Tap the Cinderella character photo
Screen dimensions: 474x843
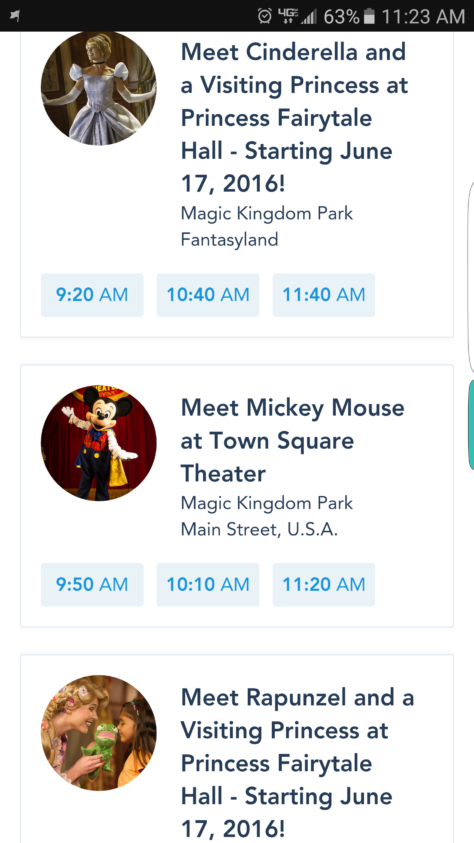98,89
